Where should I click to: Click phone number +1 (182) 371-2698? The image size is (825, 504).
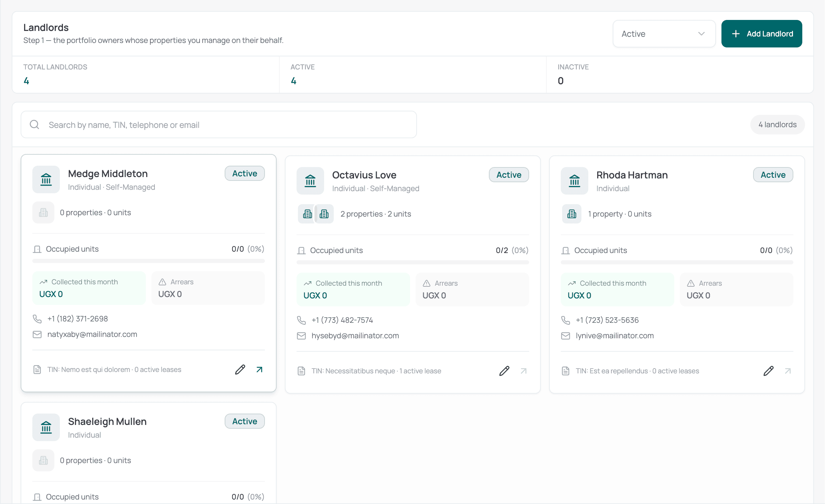point(78,319)
